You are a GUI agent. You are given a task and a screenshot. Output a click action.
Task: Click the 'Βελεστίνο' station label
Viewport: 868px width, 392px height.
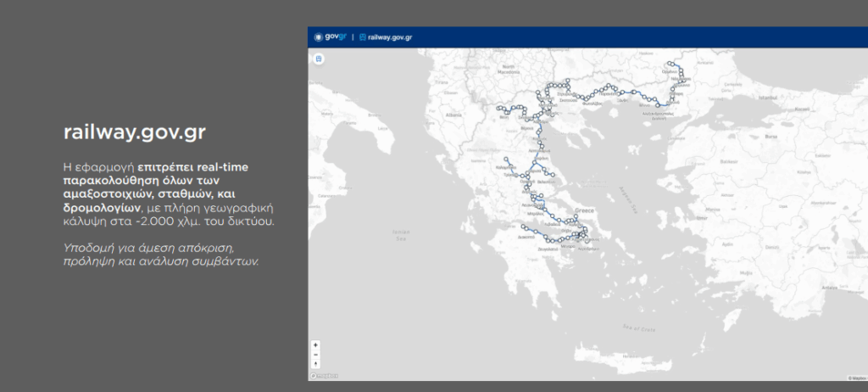coord(545,182)
